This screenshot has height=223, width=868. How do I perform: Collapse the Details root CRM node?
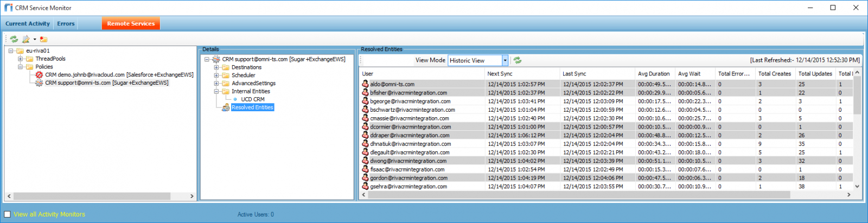click(x=207, y=59)
